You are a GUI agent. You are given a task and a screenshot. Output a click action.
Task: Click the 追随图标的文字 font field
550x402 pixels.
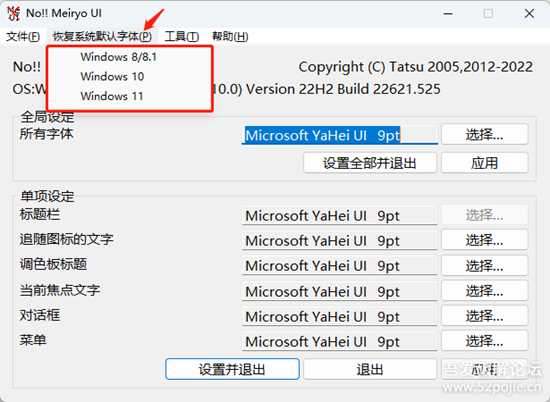pyautogui.click(x=340, y=241)
